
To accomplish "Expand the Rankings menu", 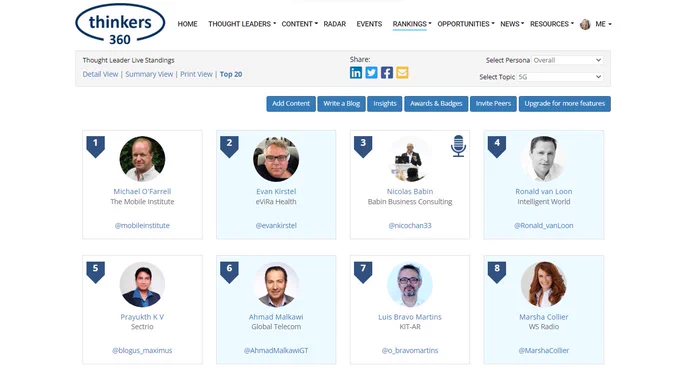I will pyautogui.click(x=412, y=24).
